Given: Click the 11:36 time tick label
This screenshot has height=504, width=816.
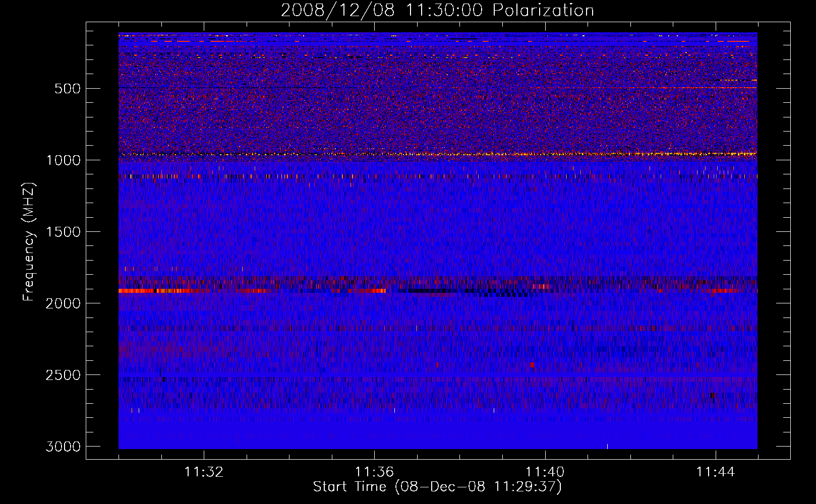Looking at the screenshot, I should point(374,472).
